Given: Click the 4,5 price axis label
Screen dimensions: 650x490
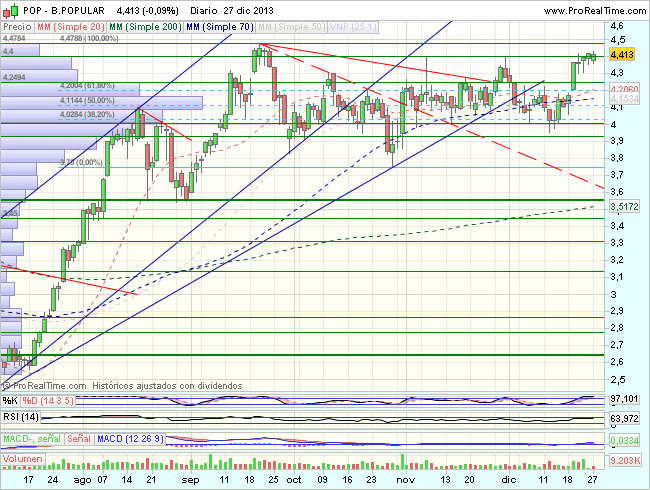Looking at the screenshot, I should pyautogui.click(x=618, y=40).
